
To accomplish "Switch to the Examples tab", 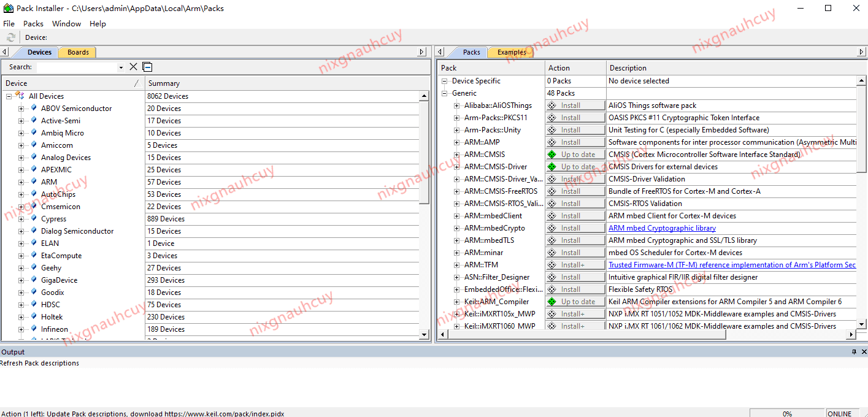I will point(512,52).
